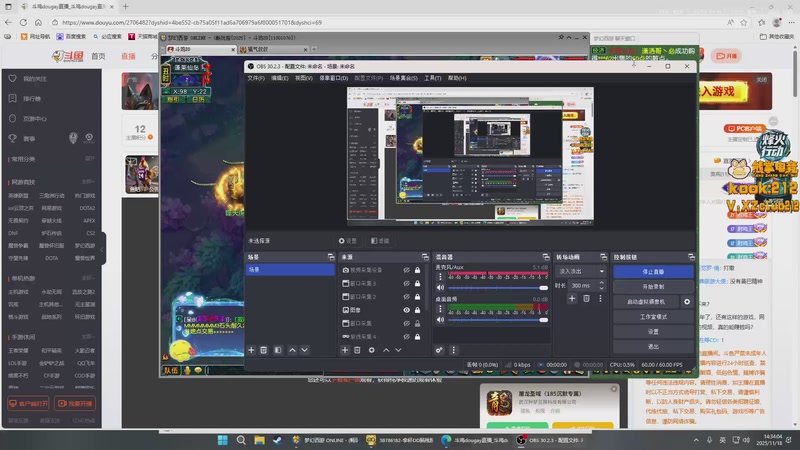The image size is (800, 450).
Task: Pop out the 混音器 dock panel icon
Action: (546, 257)
